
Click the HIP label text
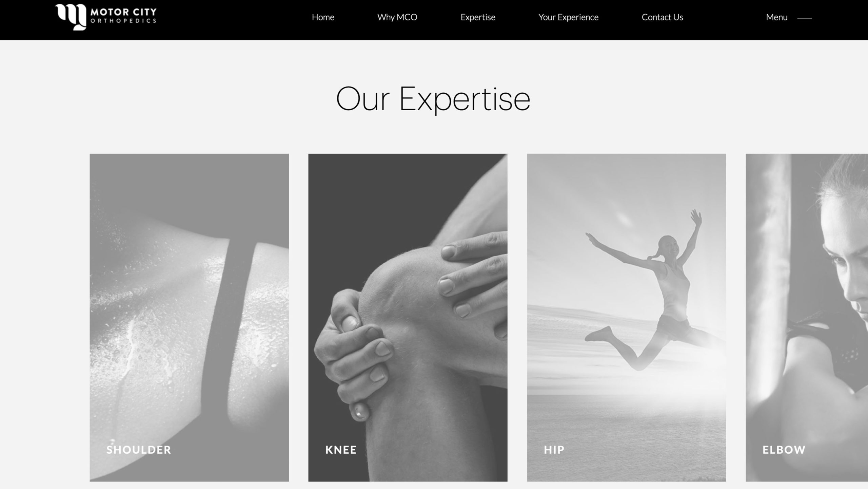(x=554, y=450)
